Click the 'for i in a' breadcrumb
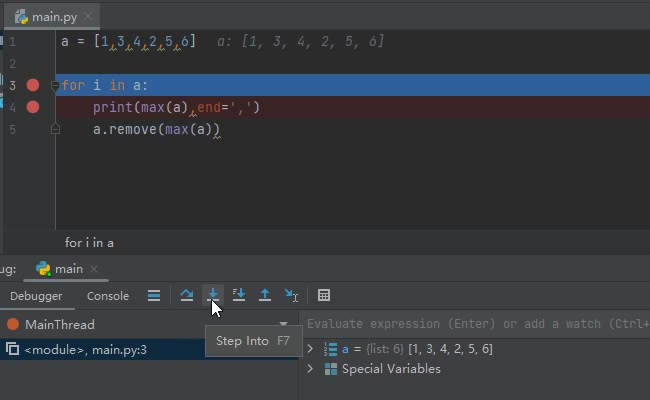Screen dimensions: 650x400 coord(89,242)
